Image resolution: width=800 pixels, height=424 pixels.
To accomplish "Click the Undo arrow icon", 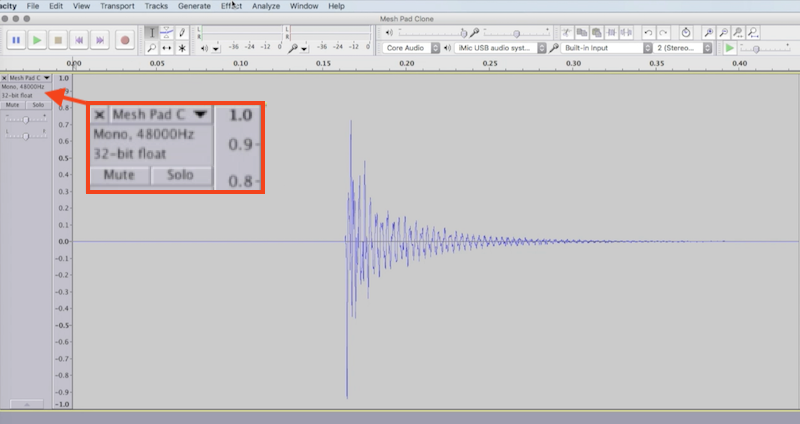I will click(648, 33).
